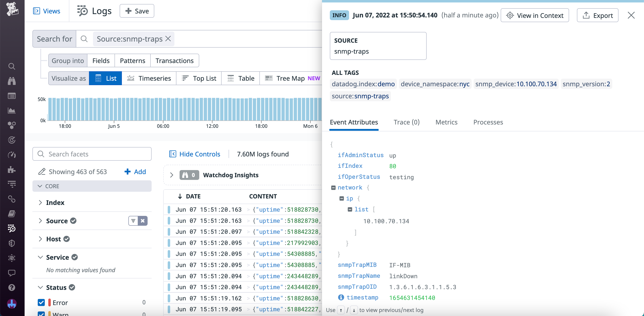Screen dimensions: 644x316
Task: Open the Dashboards chart icon in sidebar
Action: tap(12, 111)
